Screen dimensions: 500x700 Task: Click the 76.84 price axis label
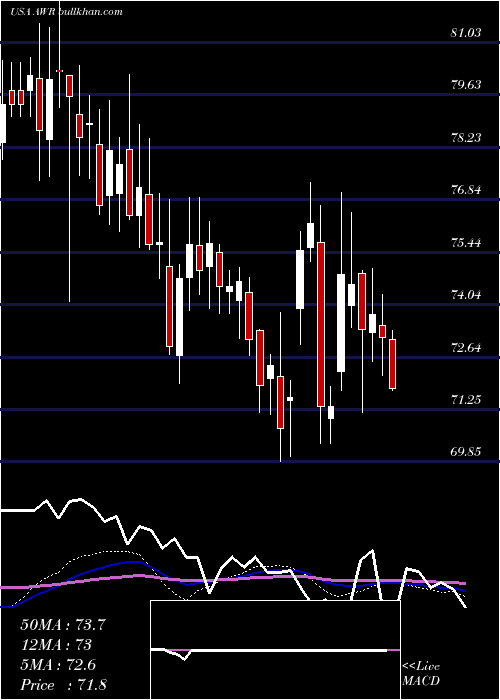point(466,190)
